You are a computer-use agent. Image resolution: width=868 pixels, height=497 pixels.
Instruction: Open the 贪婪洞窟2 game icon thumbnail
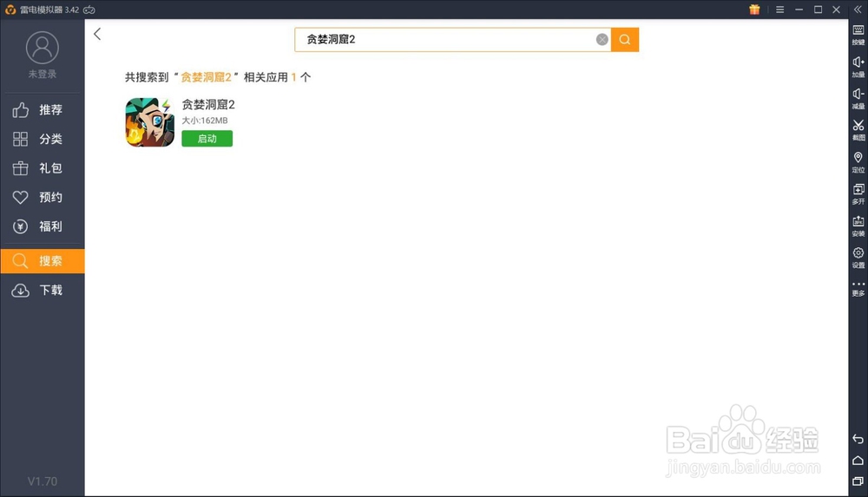click(150, 122)
